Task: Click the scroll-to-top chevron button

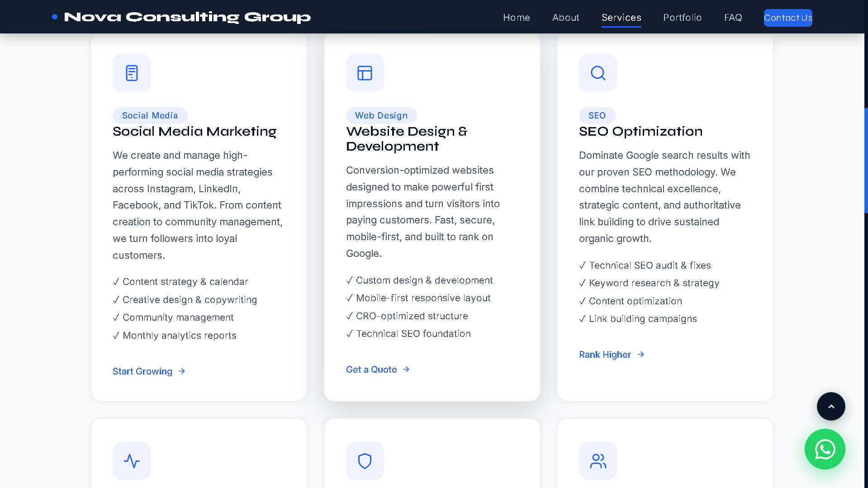Action: coord(830,406)
